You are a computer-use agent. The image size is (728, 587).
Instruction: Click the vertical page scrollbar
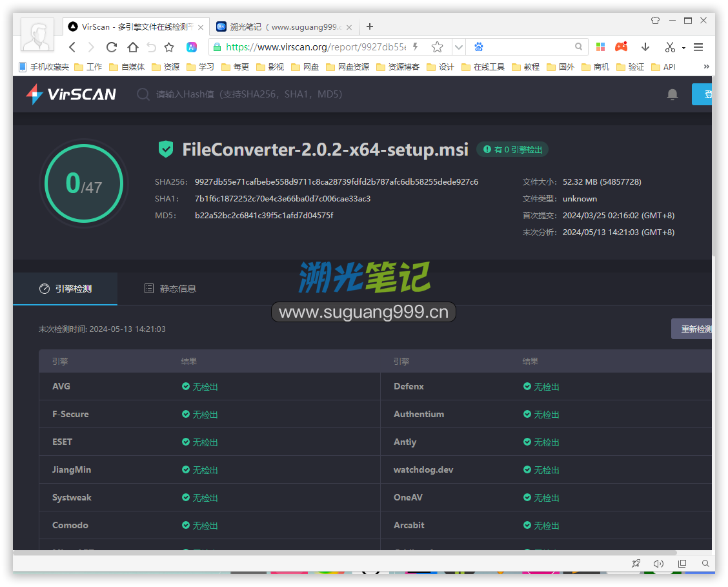714,167
